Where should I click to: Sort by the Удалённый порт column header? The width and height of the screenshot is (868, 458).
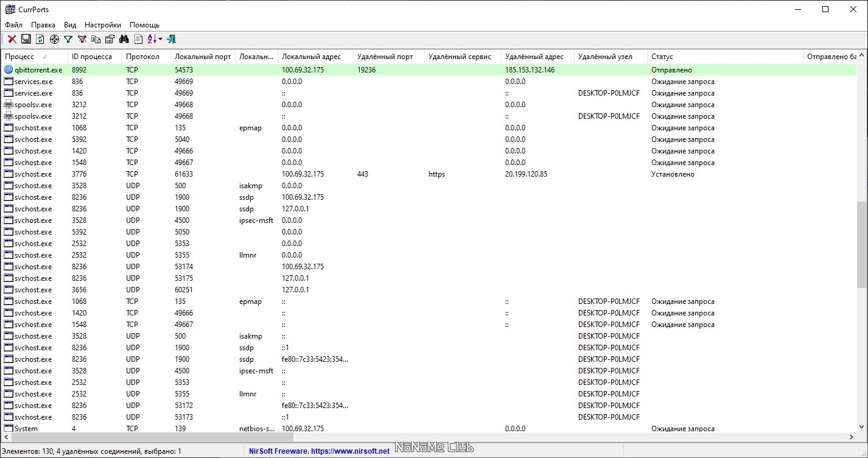pos(388,57)
